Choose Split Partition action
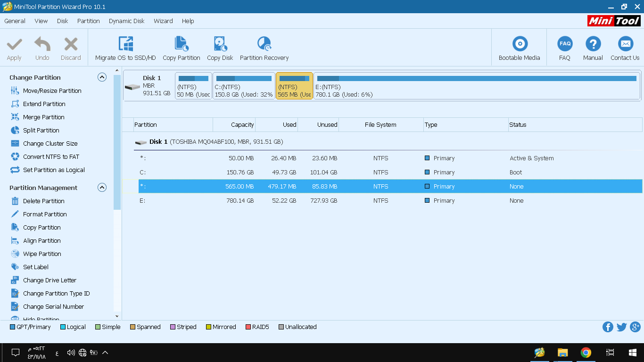 tap(41, 130)
